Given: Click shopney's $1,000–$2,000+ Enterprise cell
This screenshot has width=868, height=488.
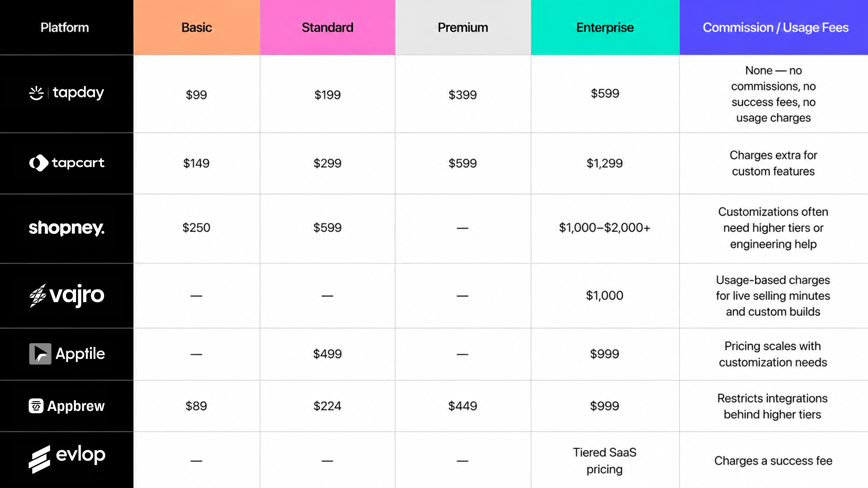Looking at the screenshot, I should (x=604, y=228).
